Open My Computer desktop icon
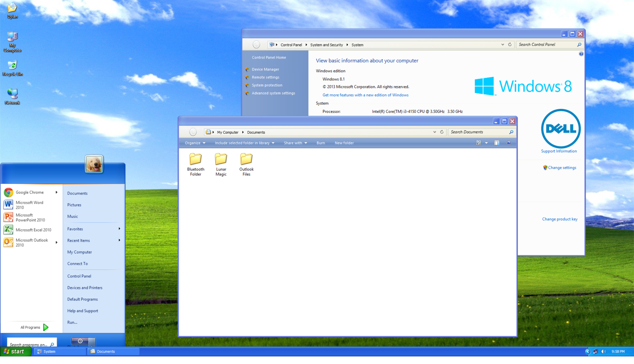Image resolution: width=634 pixels, height=364 pixels. 12,42
